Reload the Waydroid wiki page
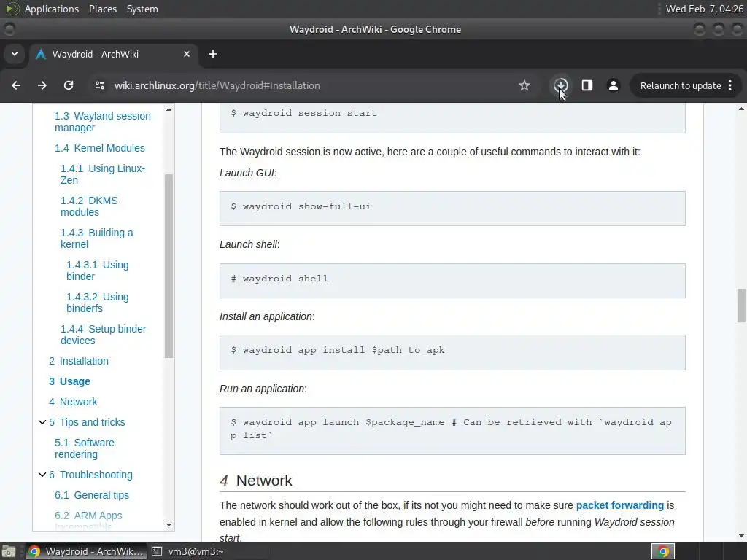 [x=69, y=86]
